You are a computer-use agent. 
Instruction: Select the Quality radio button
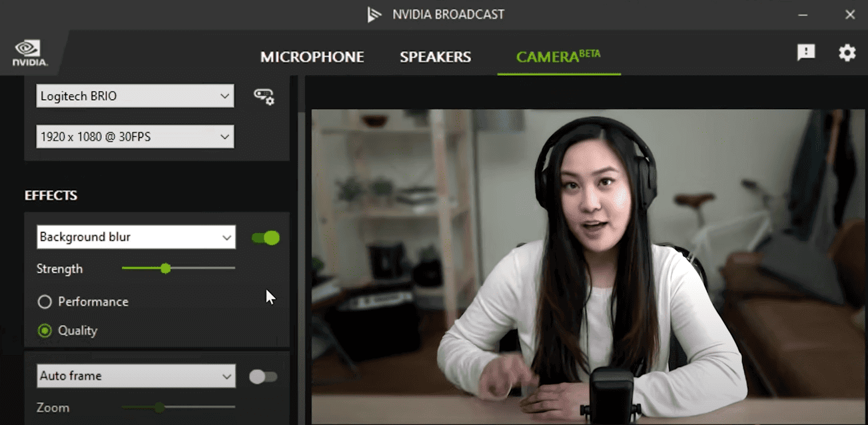45,330
